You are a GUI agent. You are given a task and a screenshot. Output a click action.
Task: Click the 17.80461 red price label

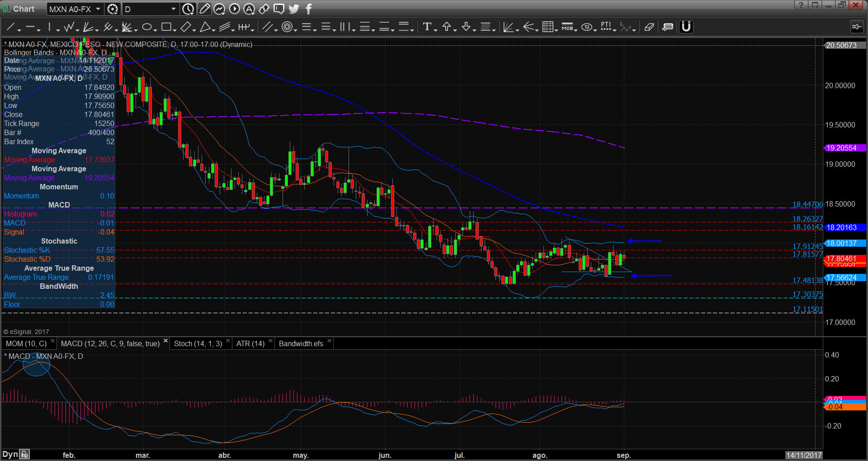(x=844, y=259)
